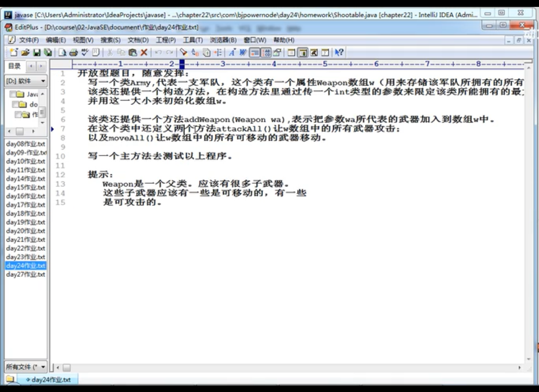
Task: Open the 工具(T) menu
Action: click(192, 40)
